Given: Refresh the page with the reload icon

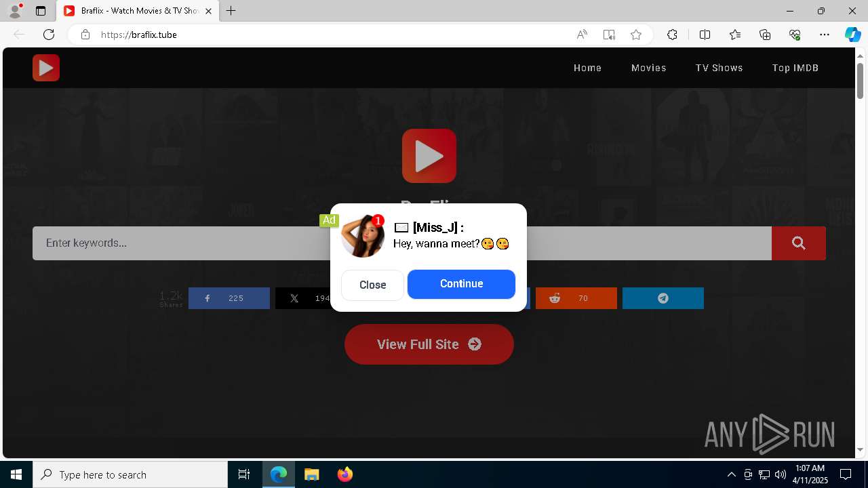Looking at the screenshot, I should point(49,35).
